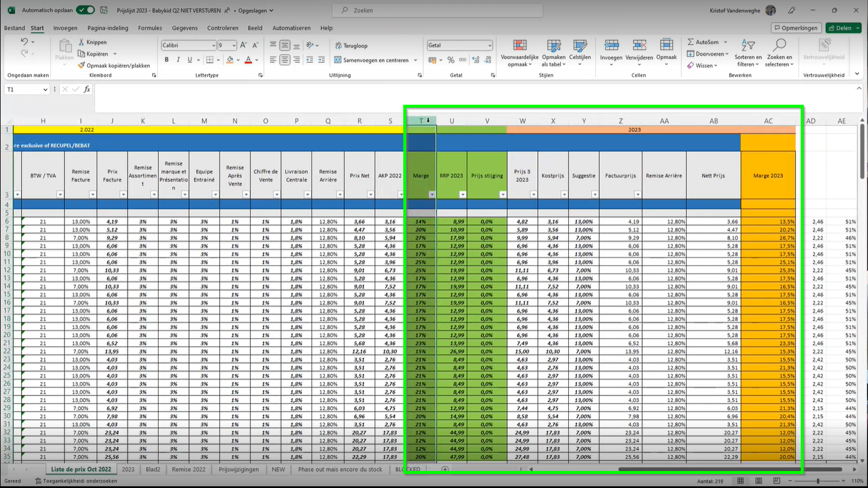The width and height of the screenshot is (868, 488).
Task: Open filter dropdown for Prix Net column
Action: pyautogui.click(x=370, y=194)
